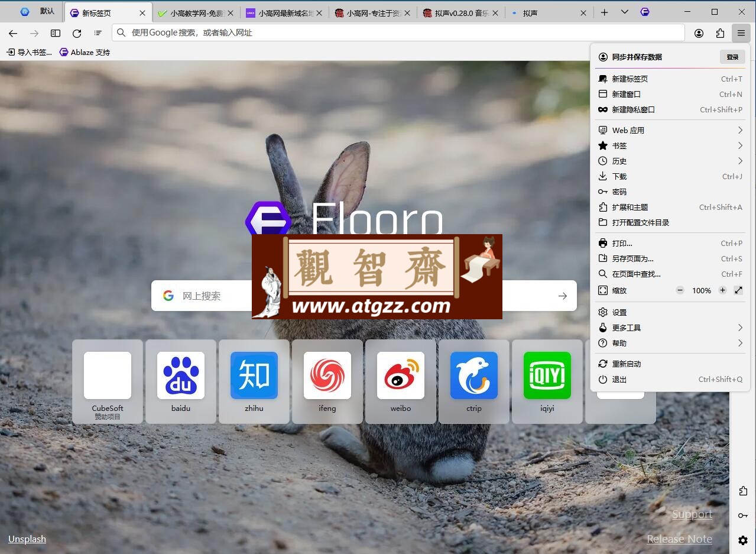Close the 小高教学网 tab
The width and height of the screenshot is (756, 554).
point(231,13)
